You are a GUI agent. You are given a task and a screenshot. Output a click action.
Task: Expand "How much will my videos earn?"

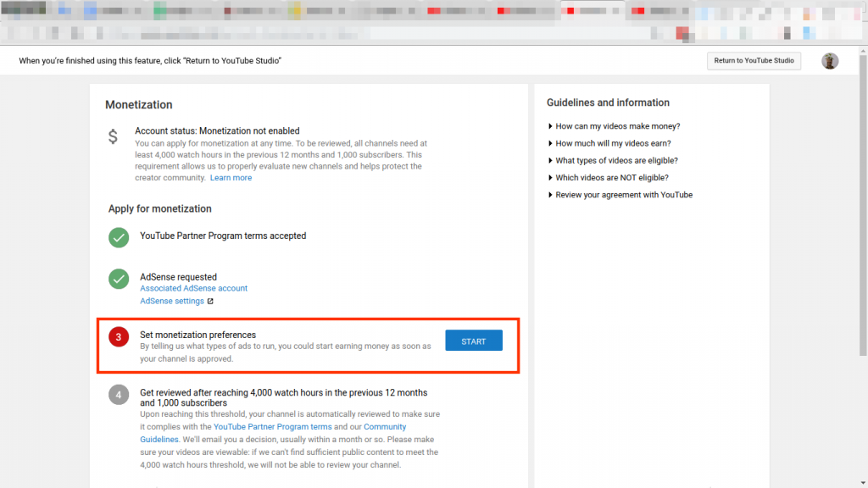pos(613,144)
